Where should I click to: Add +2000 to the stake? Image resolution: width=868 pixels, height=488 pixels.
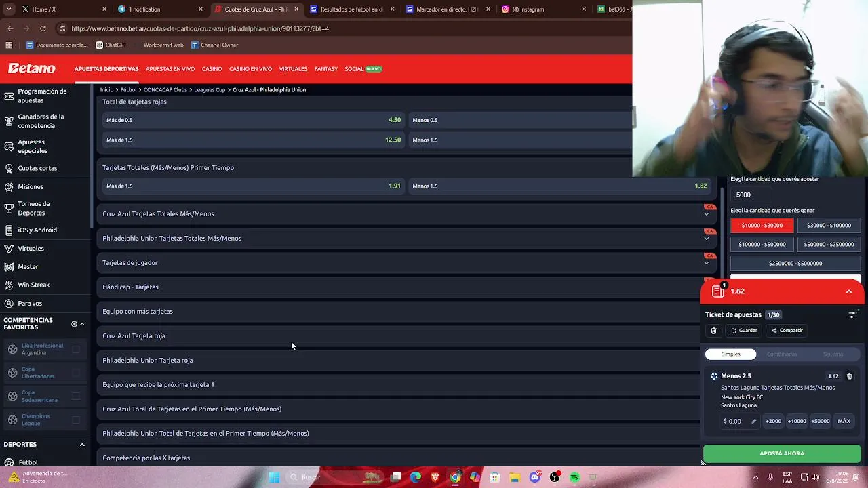click(773, 421)
